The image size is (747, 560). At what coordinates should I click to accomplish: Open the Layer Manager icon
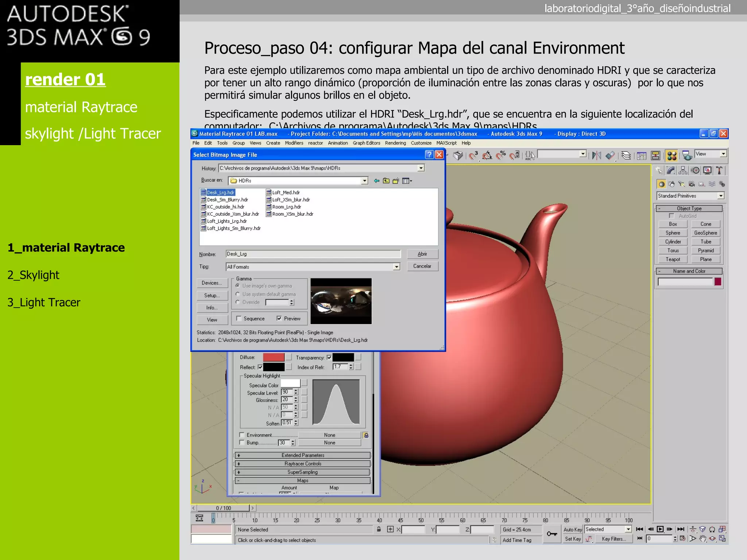(x=626, y=156)
